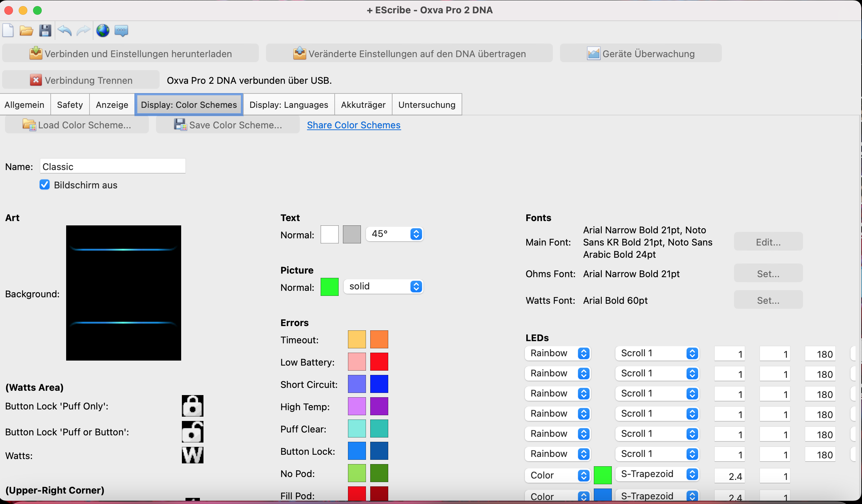Click the open folder toolbar icon
Screen dimensions: 862x504
point(26,31)
